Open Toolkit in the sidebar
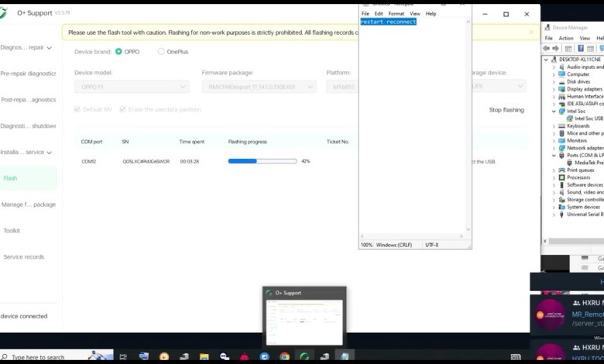 point(12,231)
